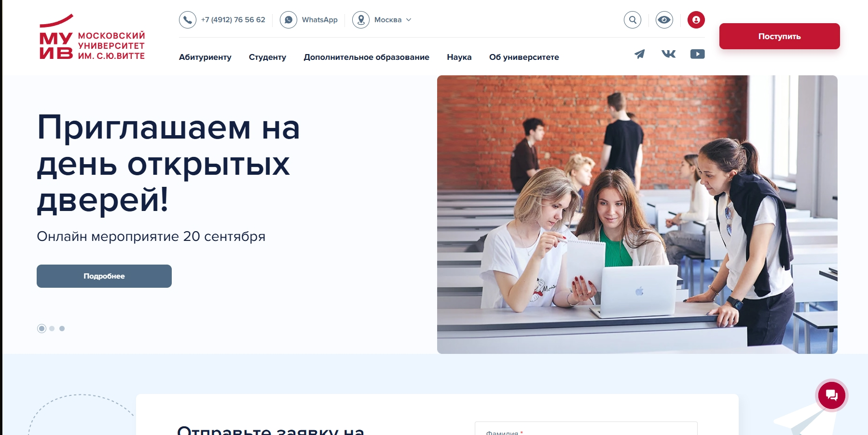
Task: Switch to the third slider dot
Action: 62,328
